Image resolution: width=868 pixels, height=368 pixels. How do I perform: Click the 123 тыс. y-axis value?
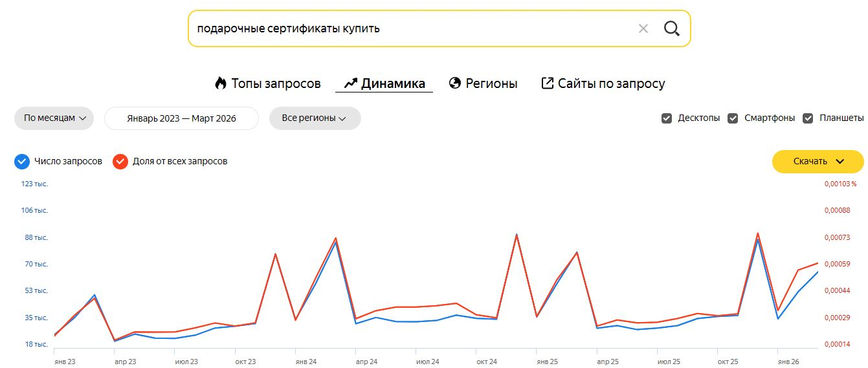35,184
